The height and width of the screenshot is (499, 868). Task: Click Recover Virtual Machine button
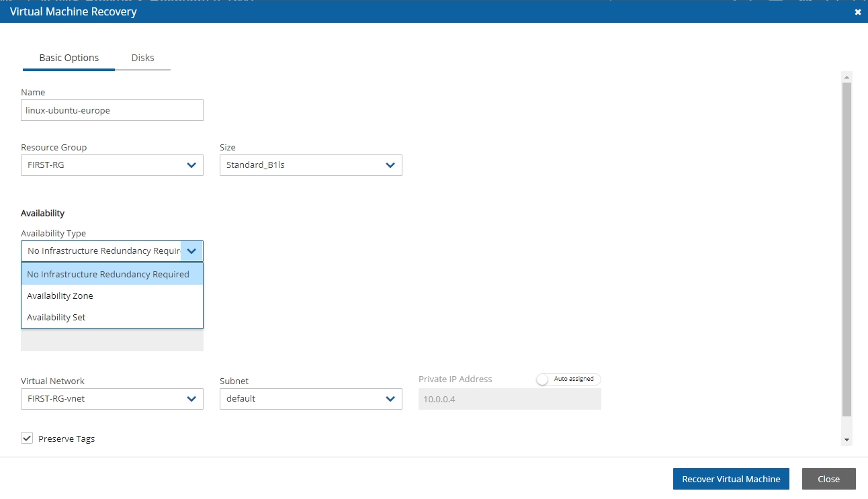731,479
